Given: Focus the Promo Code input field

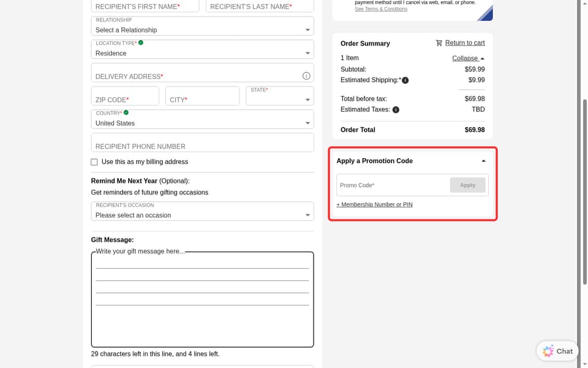Looking at the screenshot, I should [393, 185].
